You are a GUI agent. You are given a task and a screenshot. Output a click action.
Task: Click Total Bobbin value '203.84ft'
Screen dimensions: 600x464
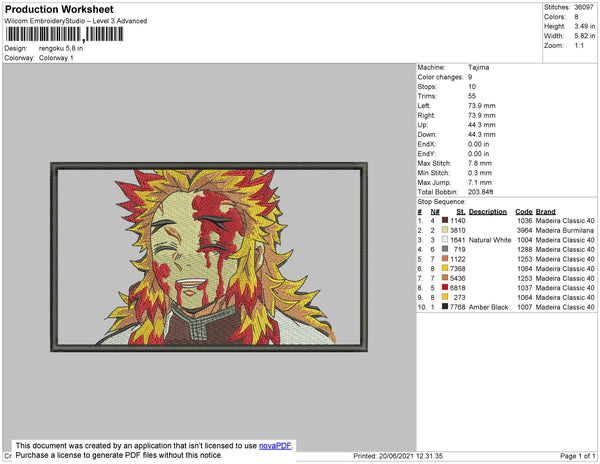[481, 192]
